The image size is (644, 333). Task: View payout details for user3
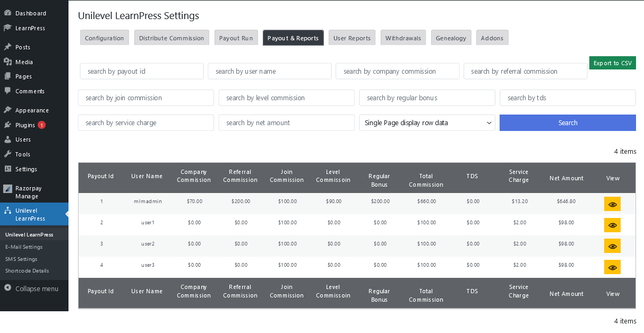point(612,267)
